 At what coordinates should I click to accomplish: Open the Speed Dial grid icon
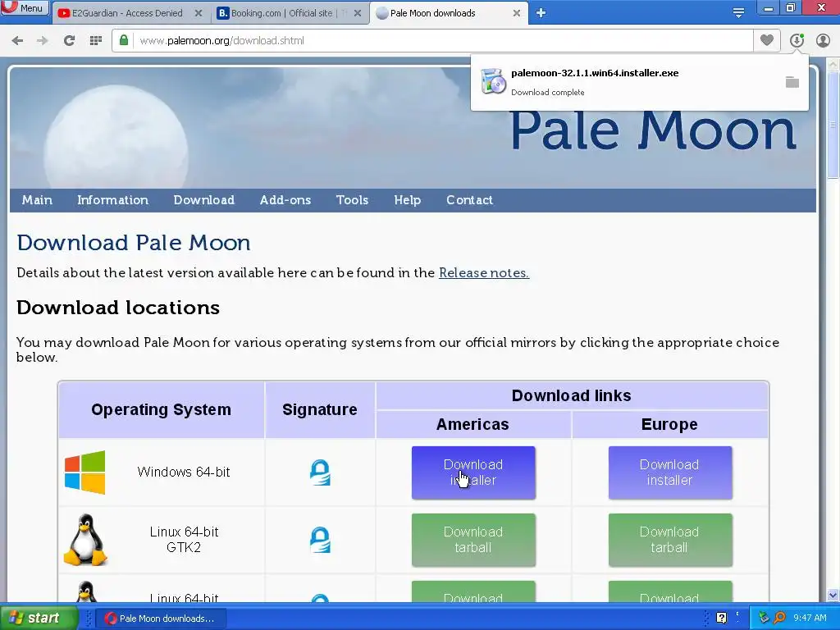(x=96, y=41)
